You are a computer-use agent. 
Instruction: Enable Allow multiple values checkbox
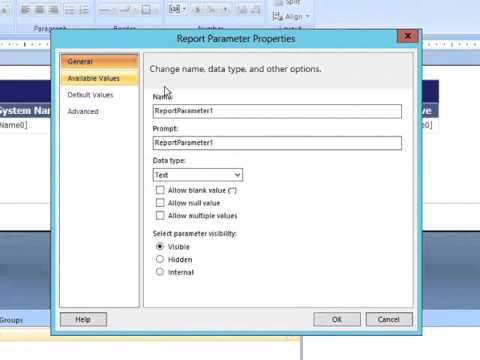[x=160, y=215]
